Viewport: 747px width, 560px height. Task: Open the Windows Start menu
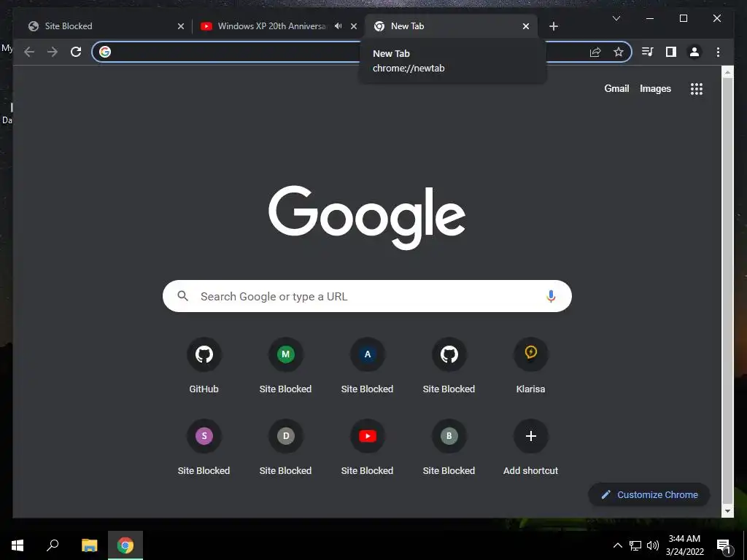(18, 545)
